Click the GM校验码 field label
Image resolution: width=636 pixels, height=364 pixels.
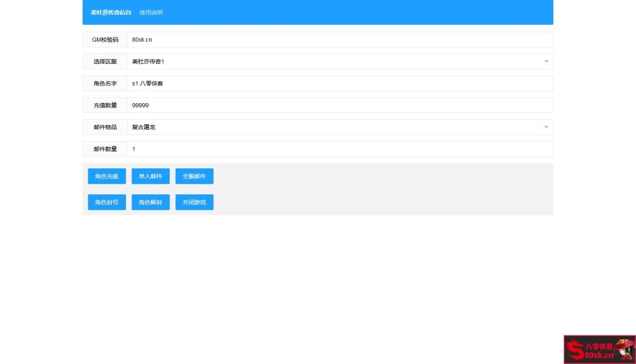(105, 40)
